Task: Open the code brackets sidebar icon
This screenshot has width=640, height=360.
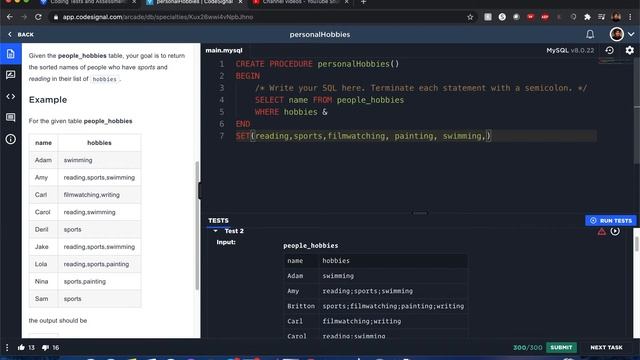Action: coord(11,97)
